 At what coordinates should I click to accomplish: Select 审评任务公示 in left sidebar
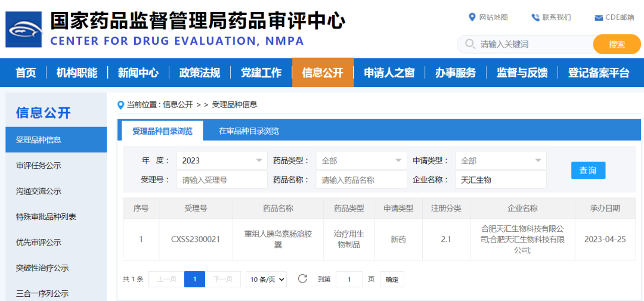(x=39, y=166)
